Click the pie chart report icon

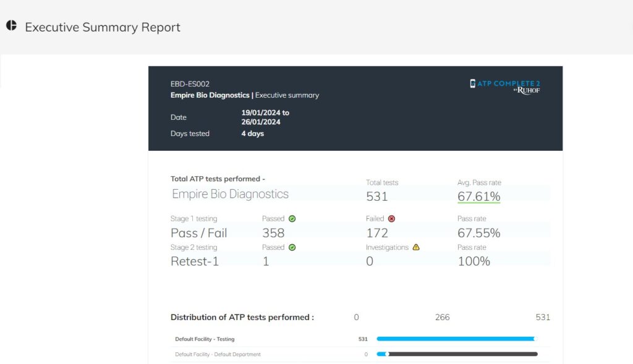[11, 25]
